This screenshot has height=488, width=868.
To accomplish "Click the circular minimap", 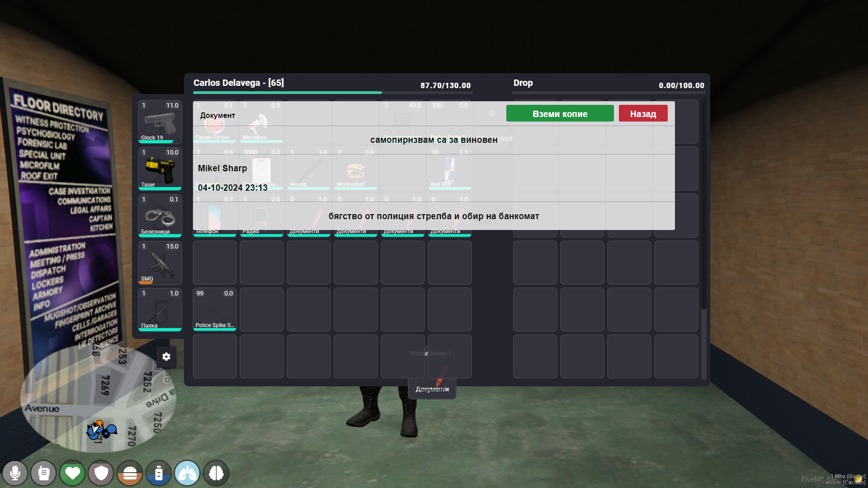I will [x=98, y=398].
